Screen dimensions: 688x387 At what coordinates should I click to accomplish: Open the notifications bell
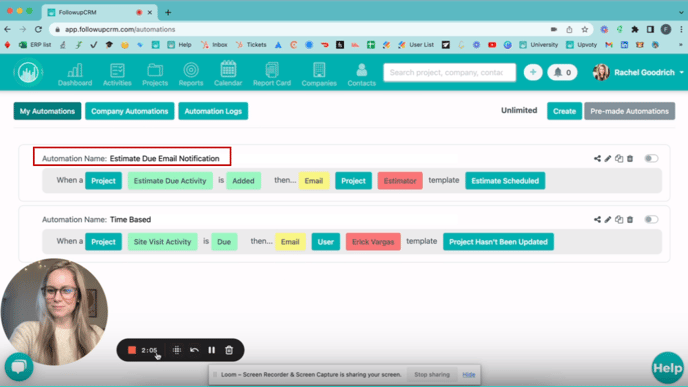tap(562, 72)
